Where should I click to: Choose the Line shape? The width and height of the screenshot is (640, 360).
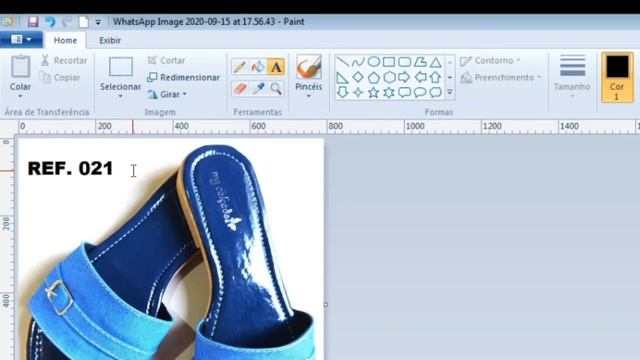343,62
